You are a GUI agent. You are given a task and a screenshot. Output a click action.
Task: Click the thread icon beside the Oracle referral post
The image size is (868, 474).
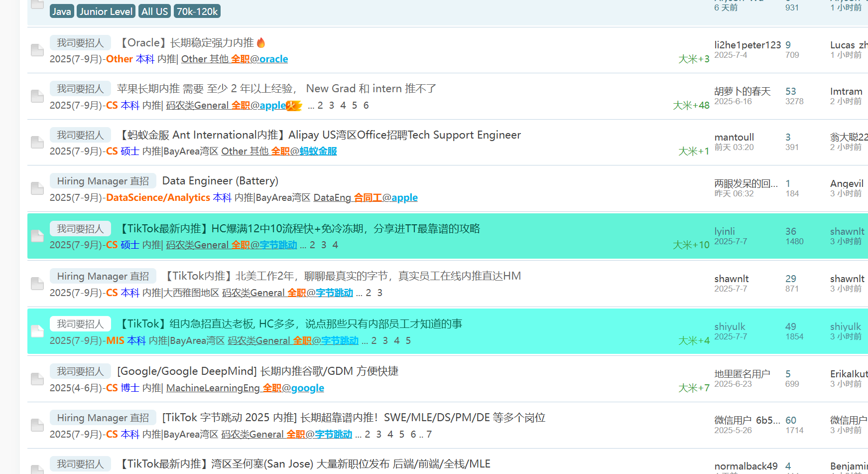[x=37, y=50]
